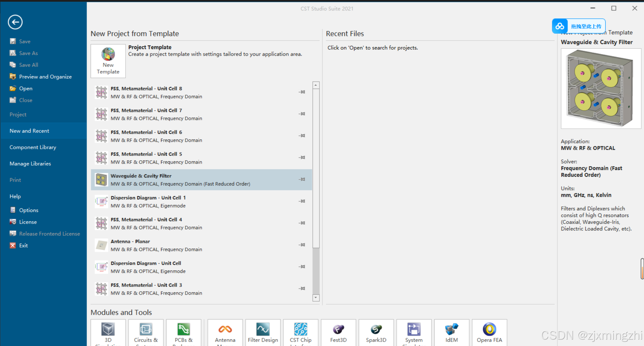The width and height of the screenshot is (644, 346).
Task: Pin the Dispersion Diagram - Unit Cell template
Action: 302,267
